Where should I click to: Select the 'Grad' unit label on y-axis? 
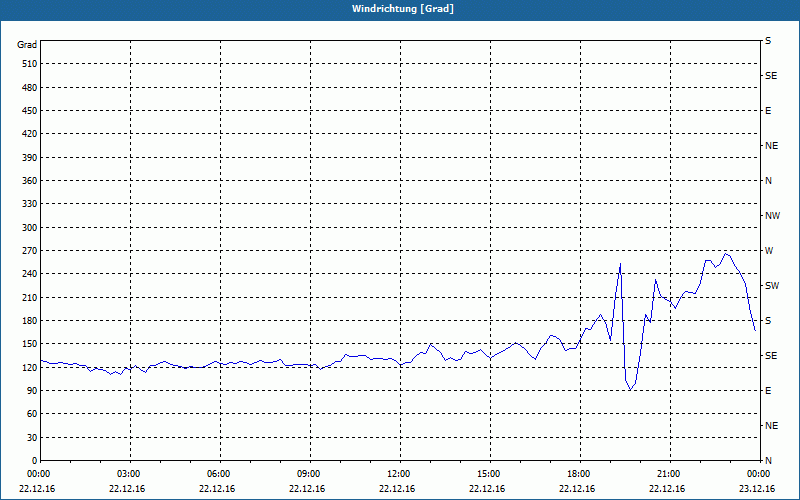[x=27, y=45]
